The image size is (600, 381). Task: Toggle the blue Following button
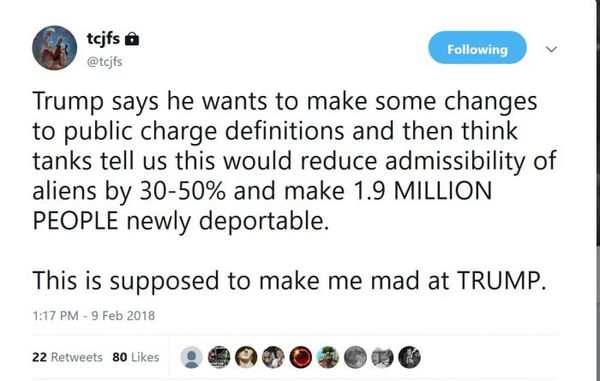477,48
